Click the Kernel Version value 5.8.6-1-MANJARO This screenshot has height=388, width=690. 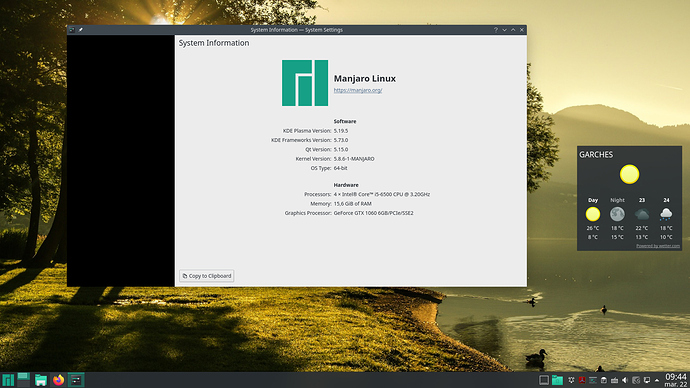354,159
